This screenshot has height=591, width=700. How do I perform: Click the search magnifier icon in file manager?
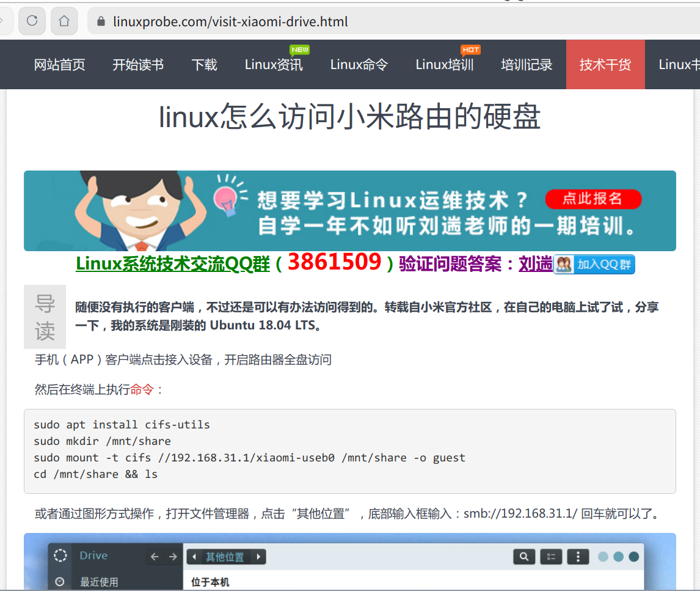(524, 557)
